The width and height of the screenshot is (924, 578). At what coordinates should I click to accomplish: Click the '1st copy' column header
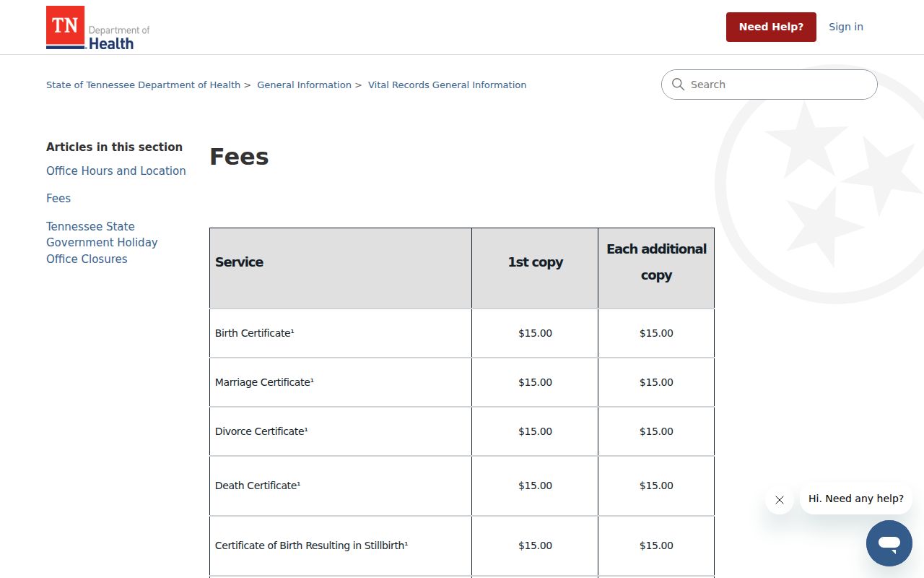[535, 268]
